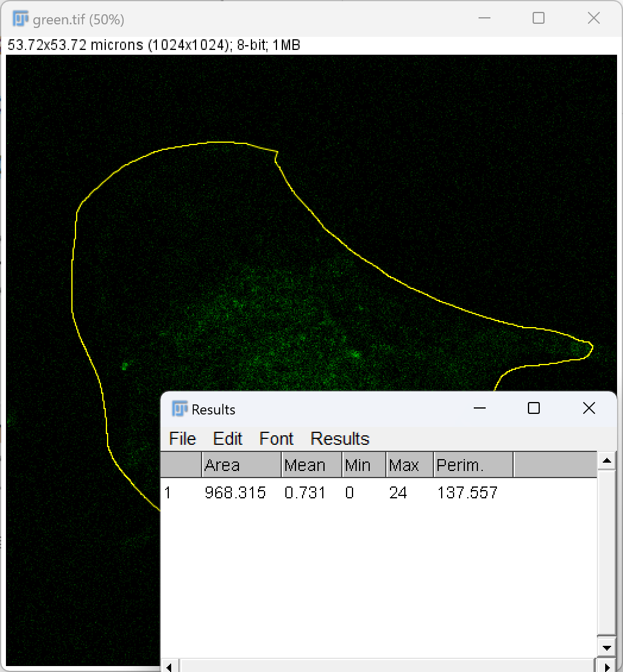Maximize the Results window
623x672 pixels.
pos(533,408)
